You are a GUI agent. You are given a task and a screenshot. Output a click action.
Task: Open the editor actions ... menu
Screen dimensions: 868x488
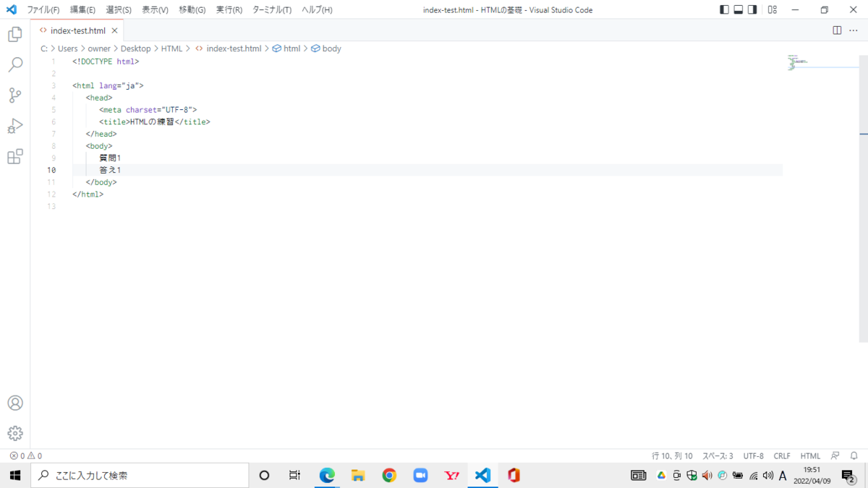(854, 30)
